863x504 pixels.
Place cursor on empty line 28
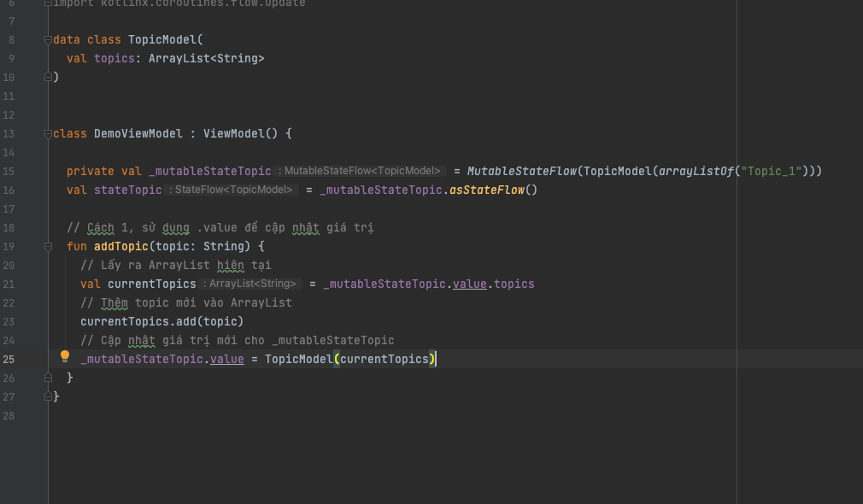[256, 416]
